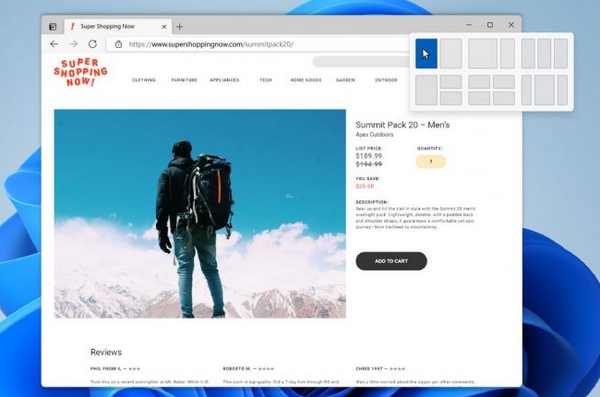Click the Summit Pack 20 – Men's title
This screenshot has width=600, height=397.
(403, 125)
